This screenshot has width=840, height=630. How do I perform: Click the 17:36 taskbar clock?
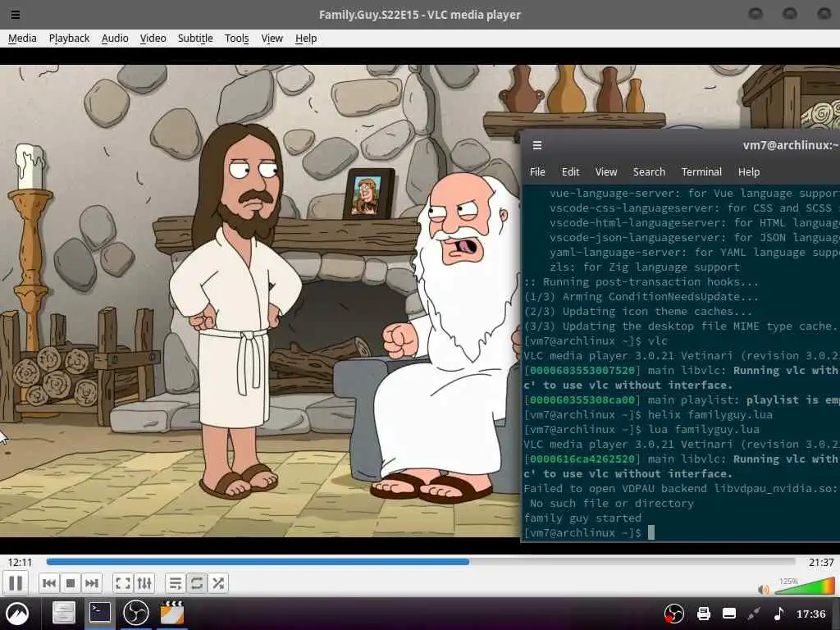(811, 614)
